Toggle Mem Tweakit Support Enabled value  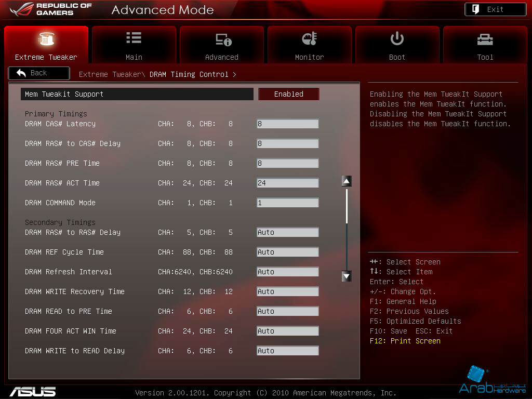tap(289, 94)
